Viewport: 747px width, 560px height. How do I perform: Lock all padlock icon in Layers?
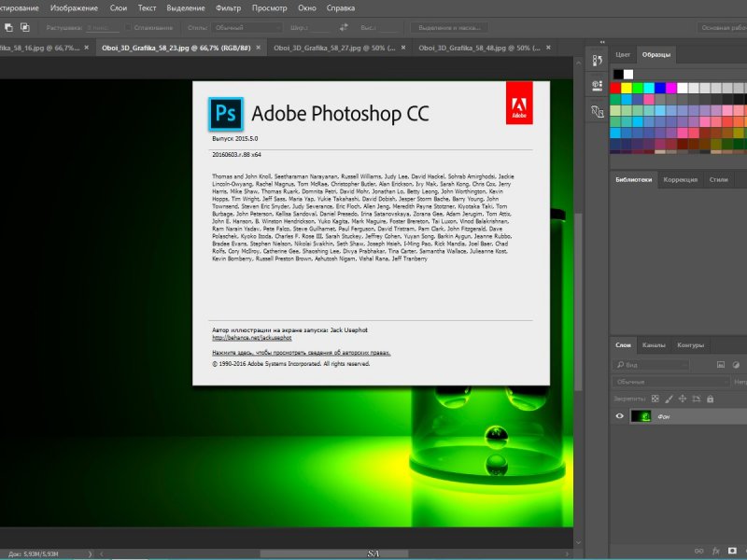(710, 399)
